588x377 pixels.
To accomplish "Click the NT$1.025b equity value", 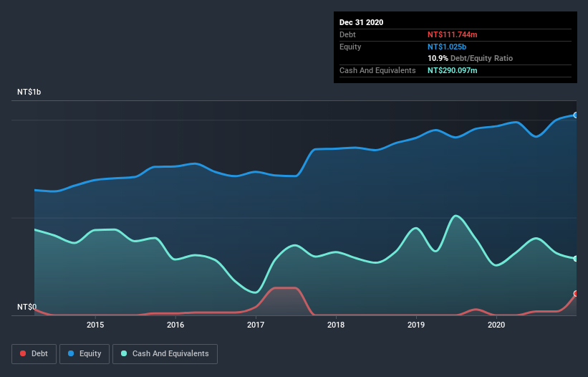I will pyautogui.click(x=447, y=47).
